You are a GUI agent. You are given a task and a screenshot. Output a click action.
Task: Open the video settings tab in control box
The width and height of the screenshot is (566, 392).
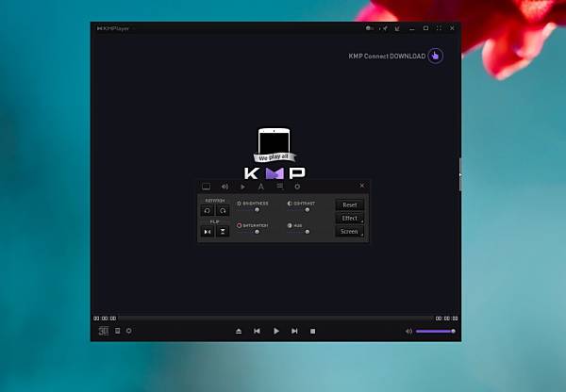(x=206, y=187)
